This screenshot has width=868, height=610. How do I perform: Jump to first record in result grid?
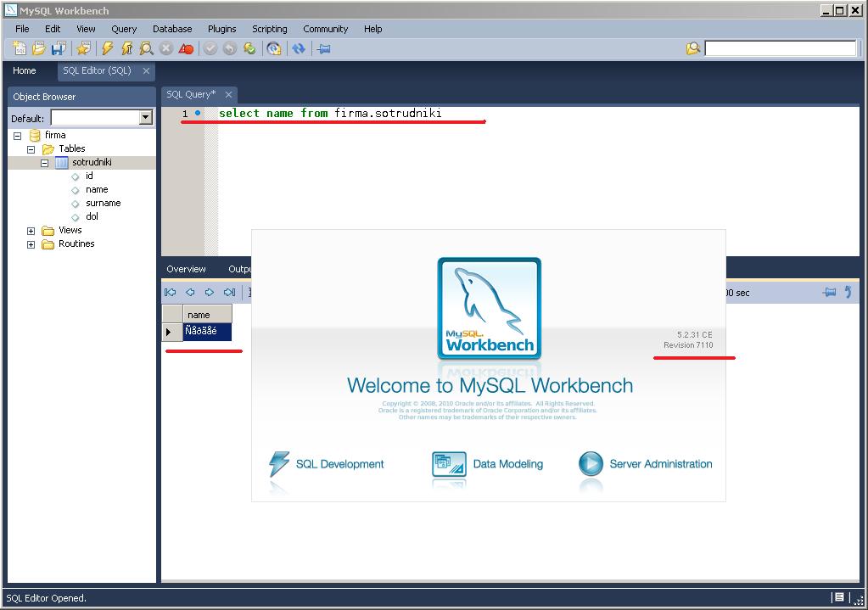click(x=171, y=293)
